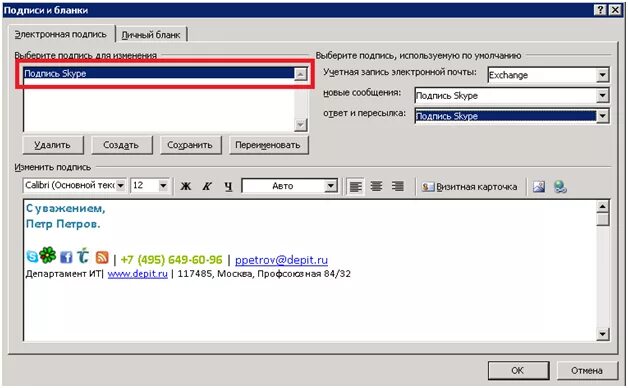
Task: Open the ppetrov@depit.ru email link
Action: pos(281,260)
